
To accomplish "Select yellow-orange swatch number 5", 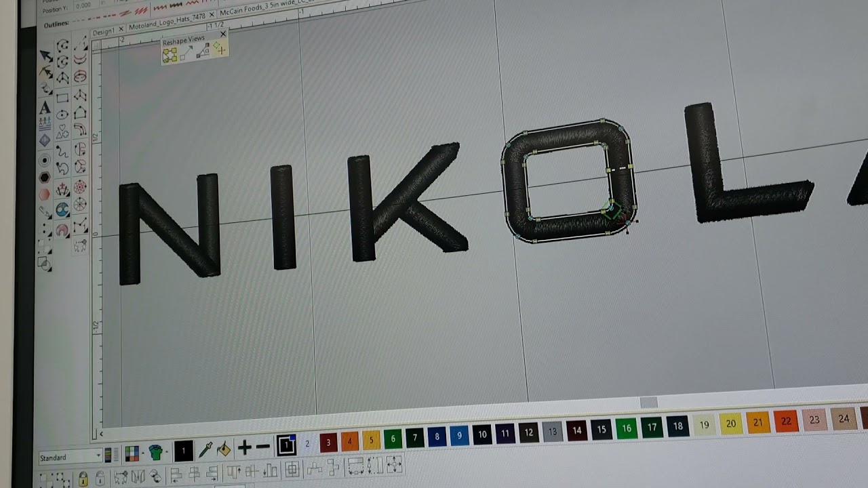I will pos(372,440).
